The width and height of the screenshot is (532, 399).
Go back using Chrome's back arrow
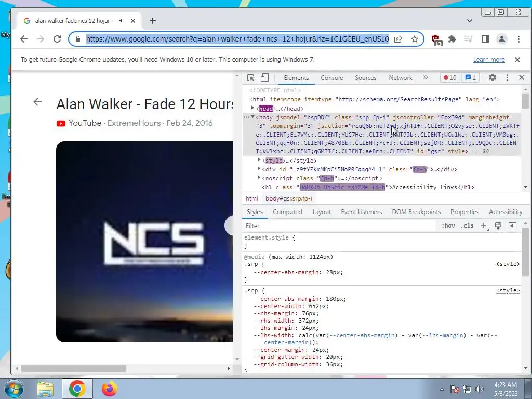[24, 39]
